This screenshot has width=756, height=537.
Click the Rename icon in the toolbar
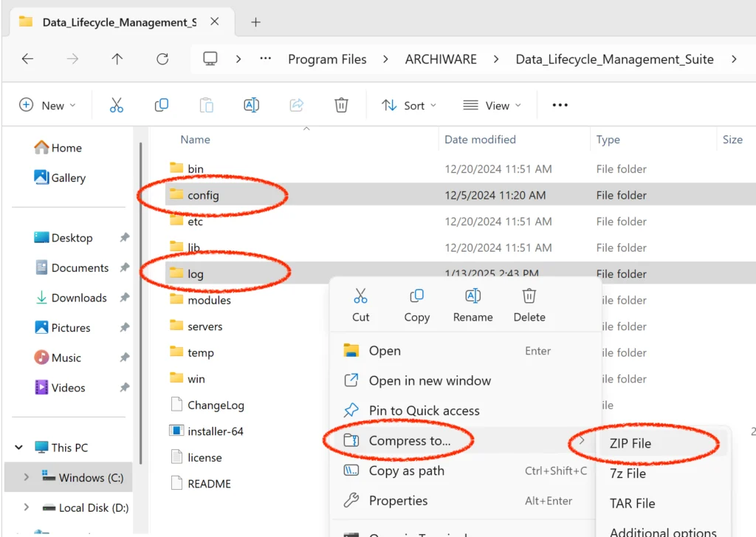pyautogui.click(x=251, y=106)
